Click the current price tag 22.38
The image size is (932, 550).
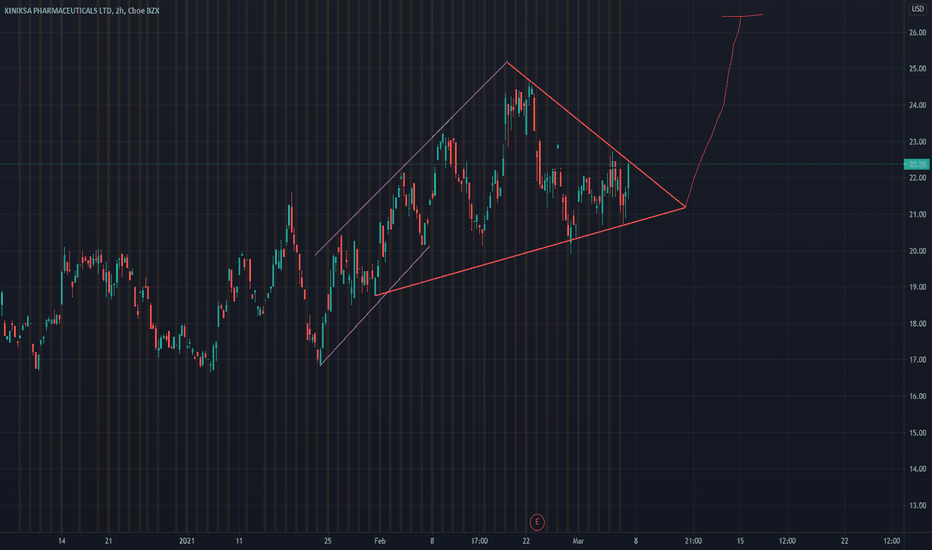pos(917,164)
